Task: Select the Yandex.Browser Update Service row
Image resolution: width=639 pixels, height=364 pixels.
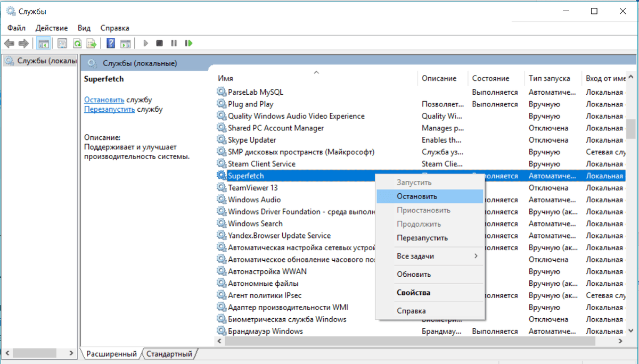Action: (421, 236)
